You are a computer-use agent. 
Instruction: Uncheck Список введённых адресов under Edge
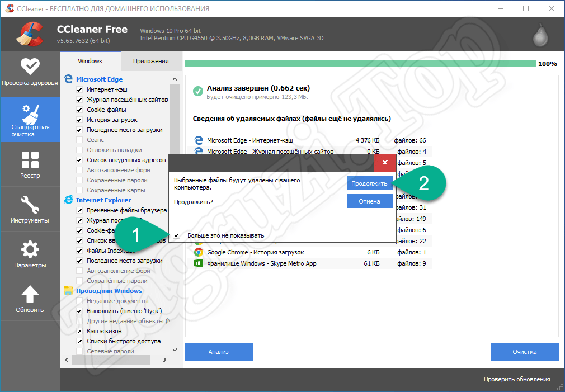[79, 160]
